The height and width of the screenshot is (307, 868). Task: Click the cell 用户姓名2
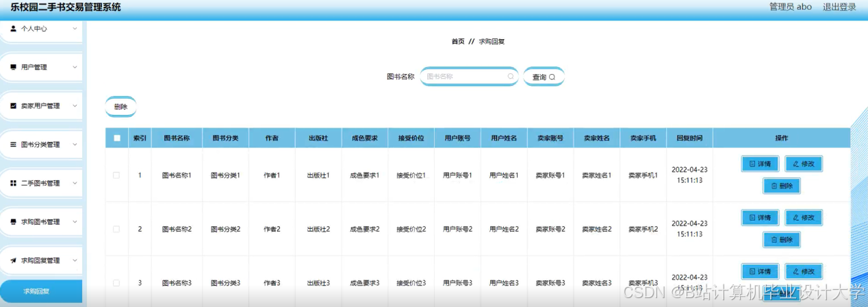504,229
